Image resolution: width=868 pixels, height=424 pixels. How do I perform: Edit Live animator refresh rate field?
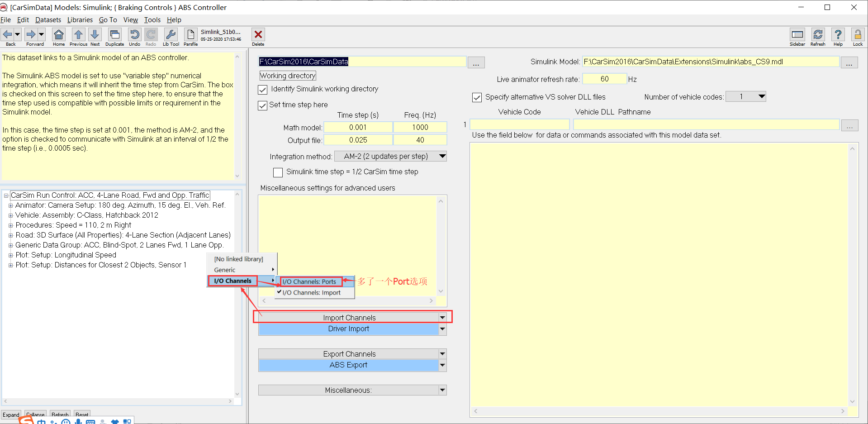pyautogui.click(x=604, y=79)
